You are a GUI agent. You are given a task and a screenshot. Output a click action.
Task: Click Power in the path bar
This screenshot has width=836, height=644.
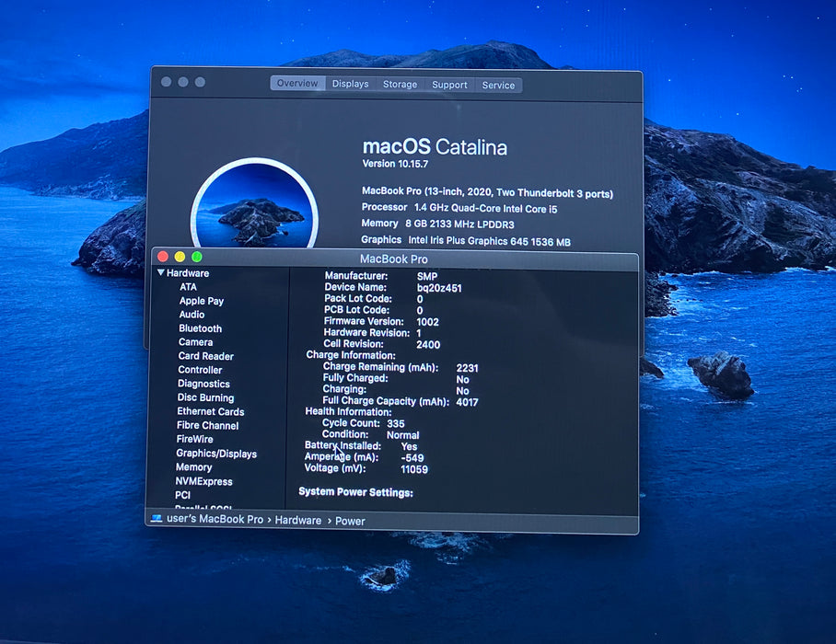(x=350, y=522)
